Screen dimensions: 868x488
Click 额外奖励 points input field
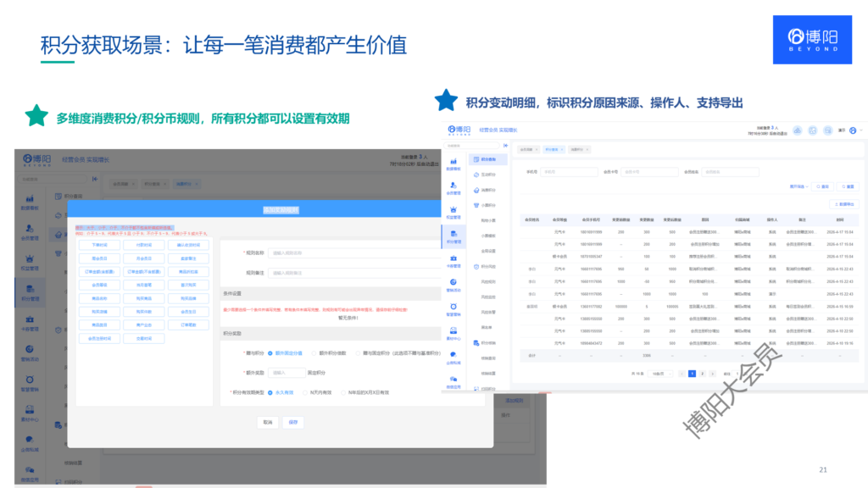click(287, 373)
